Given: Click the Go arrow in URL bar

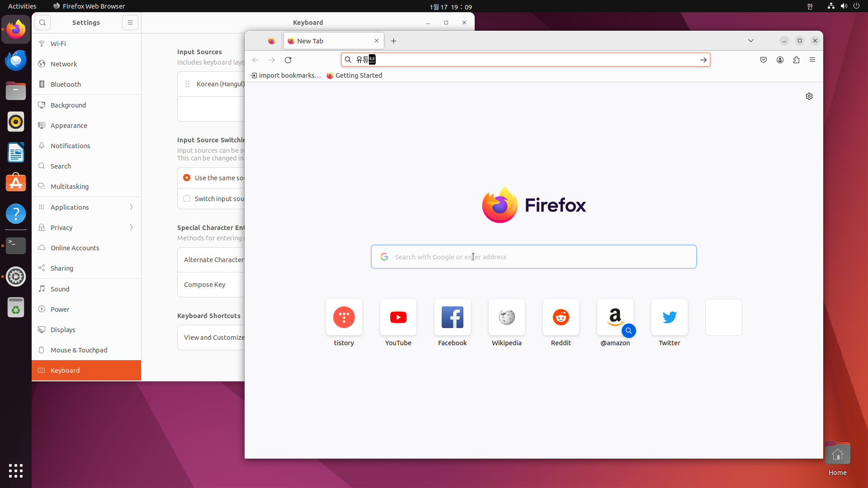Looking at the screenshot, I should point(703,60).
